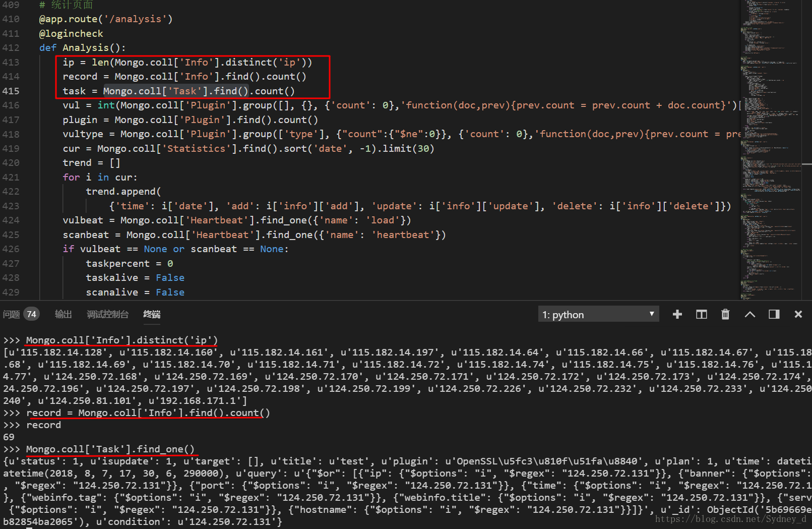Close the terminal panel
Screen dimensions: 812x529
[x=798, y=314]
